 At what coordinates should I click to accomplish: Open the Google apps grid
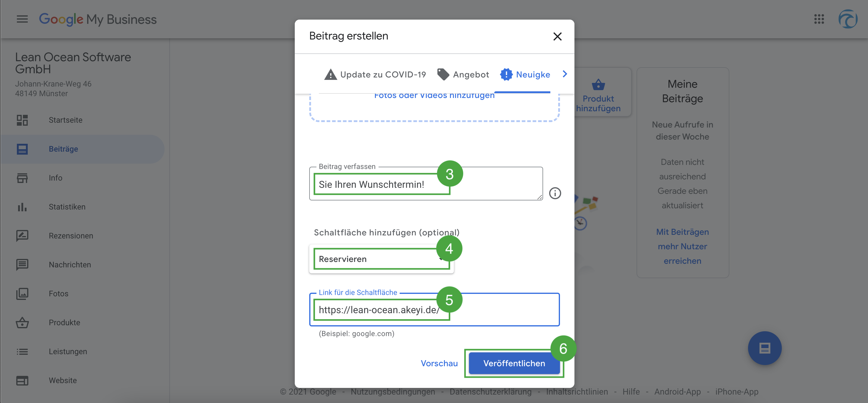click(x=819, y=19)
